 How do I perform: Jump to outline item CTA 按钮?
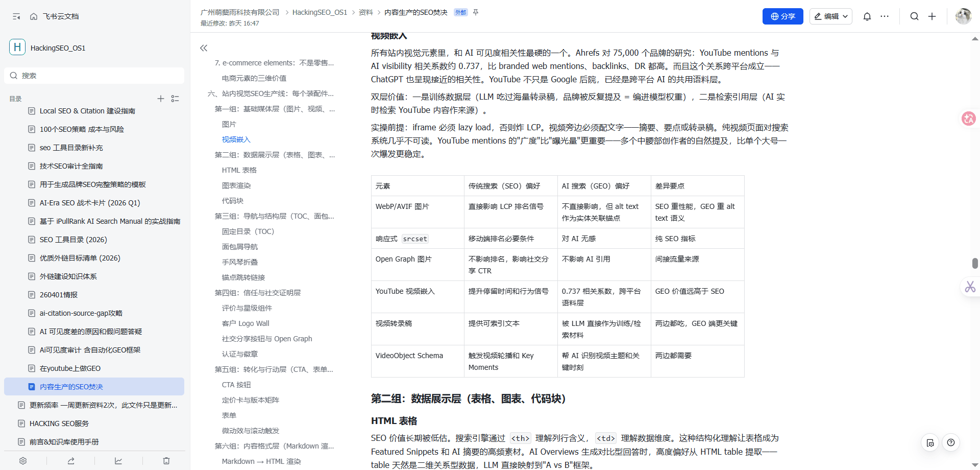click(x=236, y=385)
